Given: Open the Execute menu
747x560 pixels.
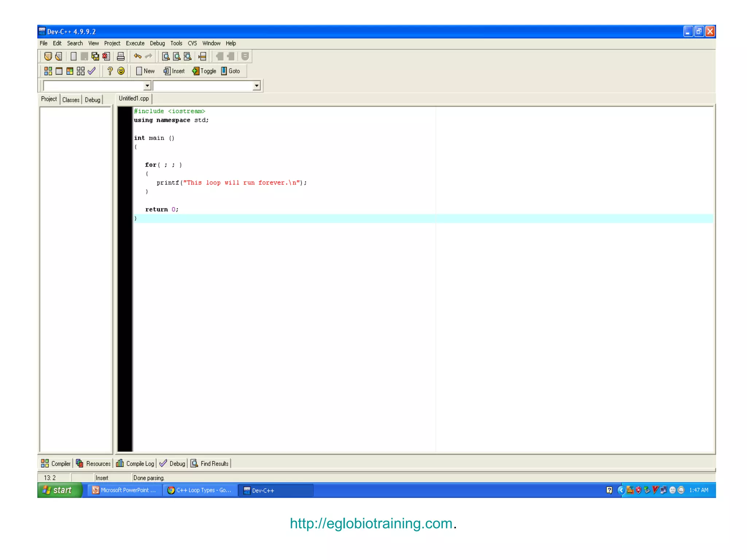Looking at the screenshot, I should click(x=135, y=43).
